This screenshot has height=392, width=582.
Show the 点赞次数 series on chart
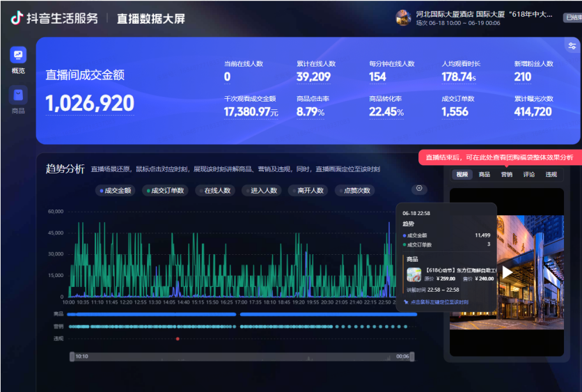tap(354, 190)
